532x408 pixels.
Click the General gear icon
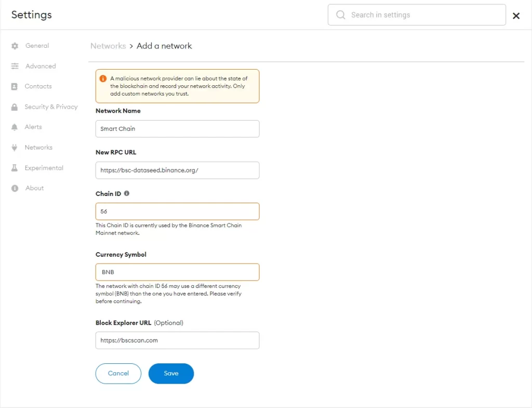click(x=15, y=46)
